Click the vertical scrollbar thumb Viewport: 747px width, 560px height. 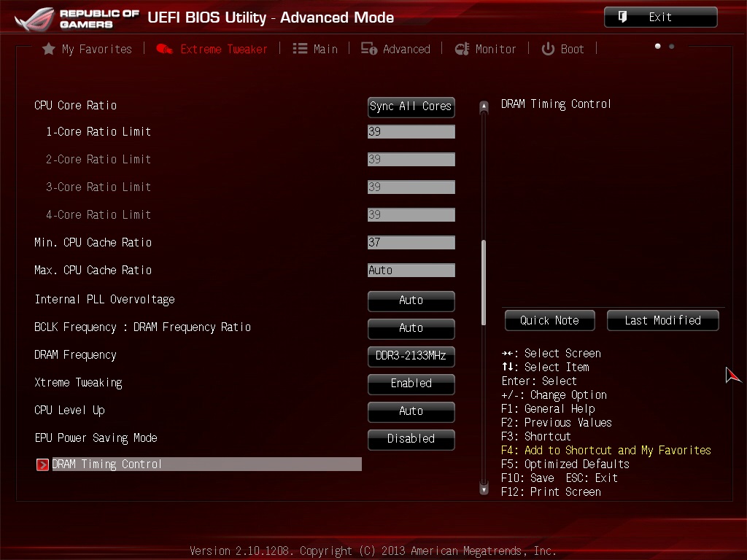[x=484, y=282]
